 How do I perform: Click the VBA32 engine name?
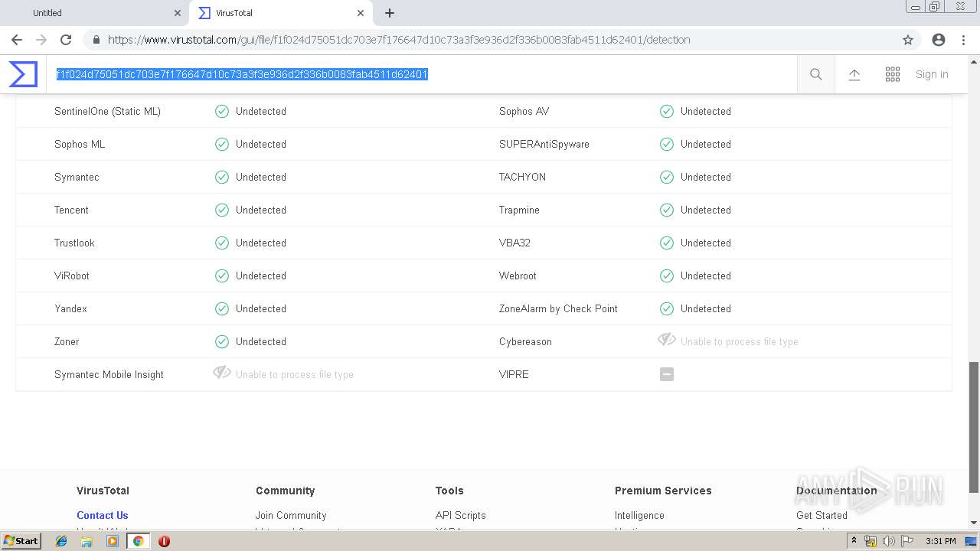(x=514, y=243)
